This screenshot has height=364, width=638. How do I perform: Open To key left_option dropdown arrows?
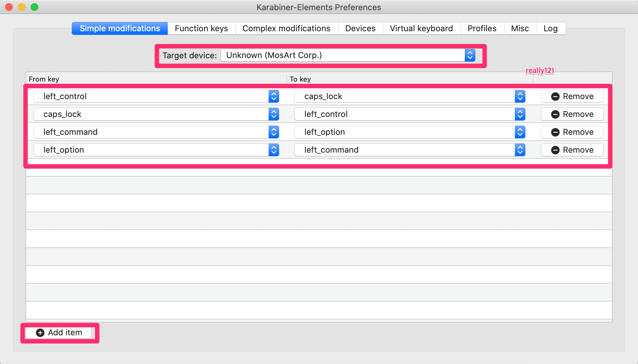520,132
